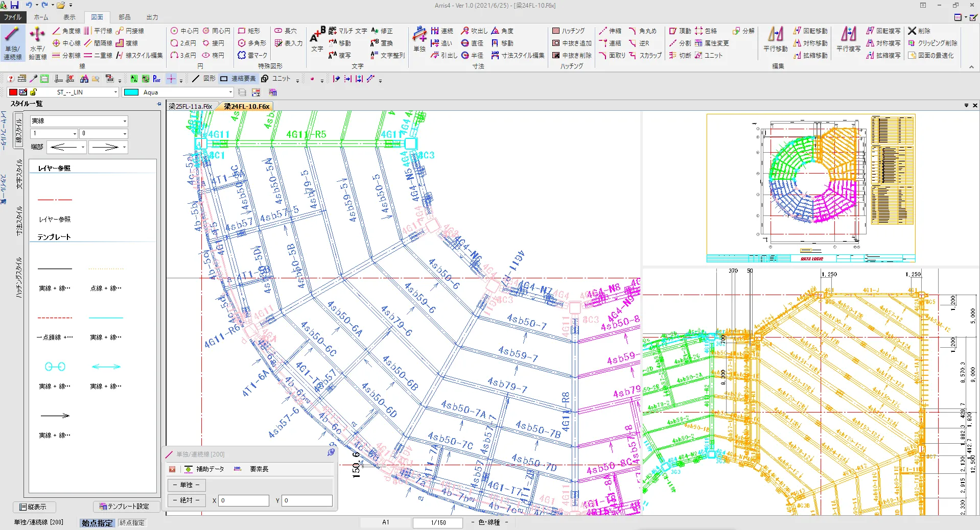Choose the 吹出し callout dimension tool

[x=474, y=31]
